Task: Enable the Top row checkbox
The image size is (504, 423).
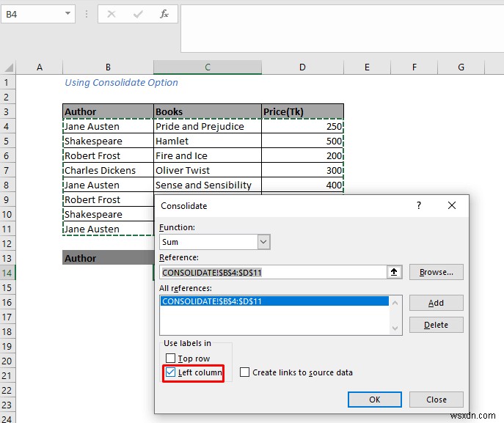Action: point(170,358)
